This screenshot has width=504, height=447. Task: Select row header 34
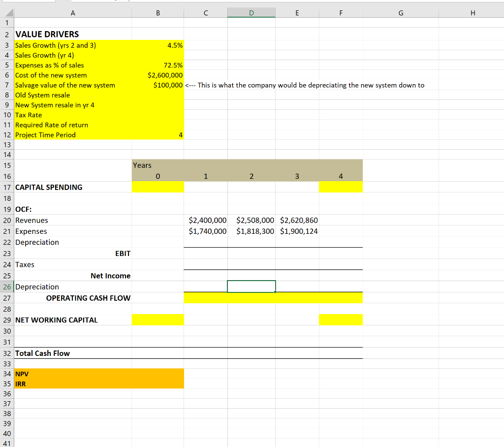tap(7, 374)
